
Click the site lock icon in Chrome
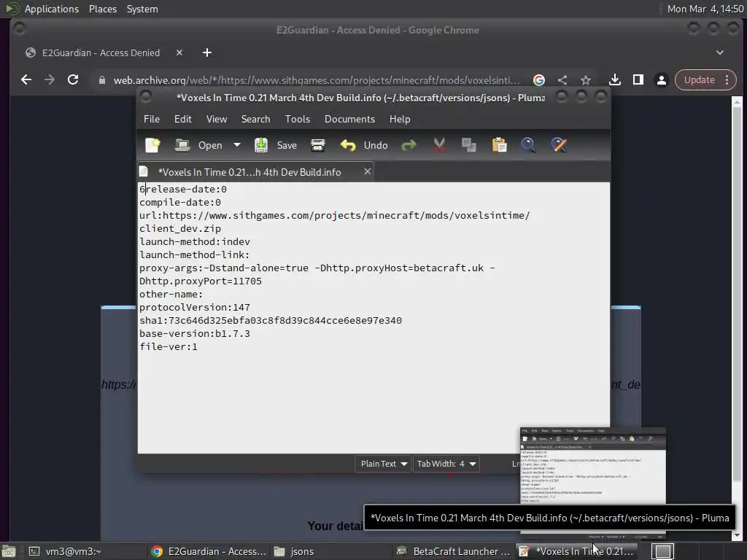(101, 80)
